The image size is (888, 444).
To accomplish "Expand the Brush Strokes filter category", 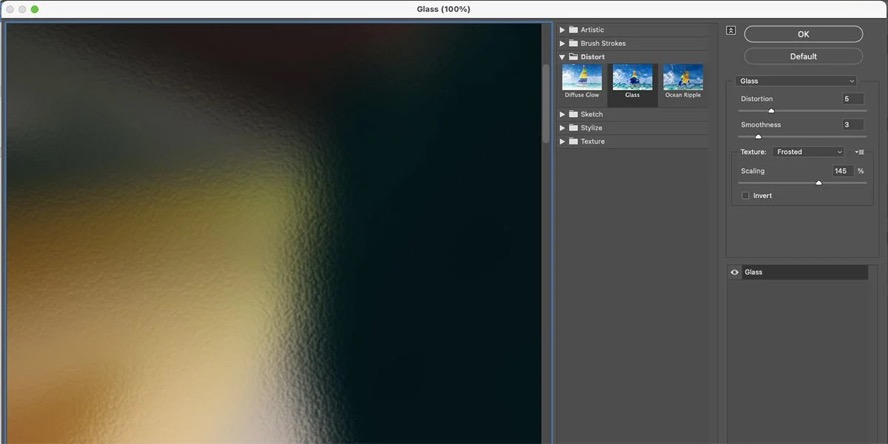I will point(562,44).
